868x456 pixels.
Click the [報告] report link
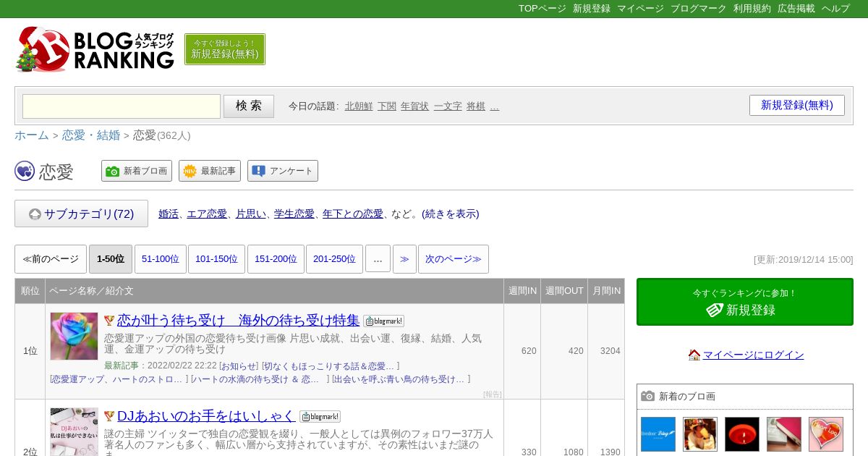click(x=493, y=394)
